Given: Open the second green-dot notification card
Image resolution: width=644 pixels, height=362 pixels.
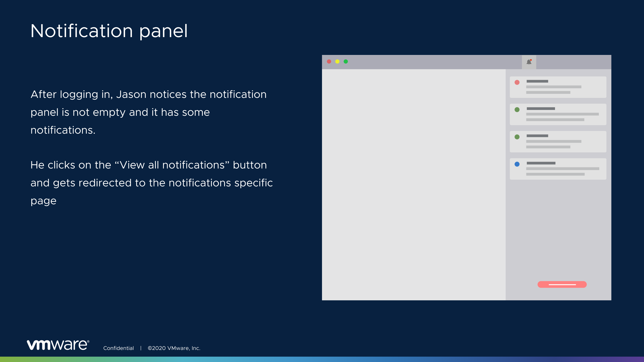Looking at the screenshot, I should click(x=558, y=142).
